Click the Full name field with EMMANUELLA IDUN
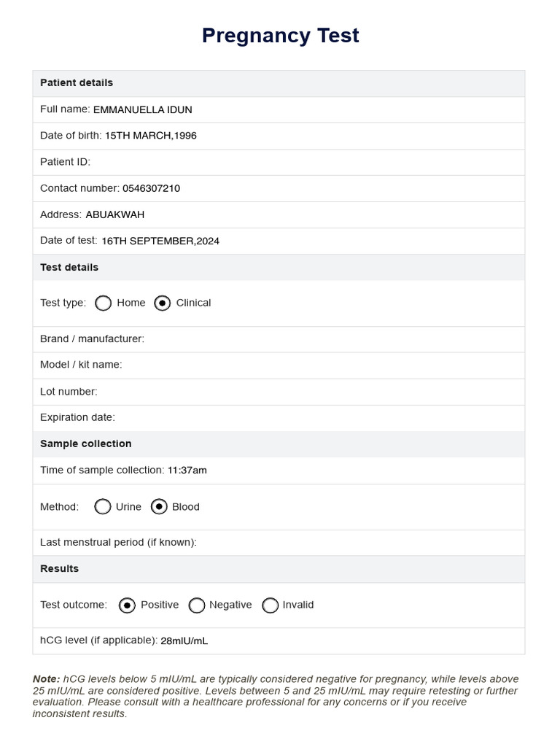560x747 pixels. point(307,109)
